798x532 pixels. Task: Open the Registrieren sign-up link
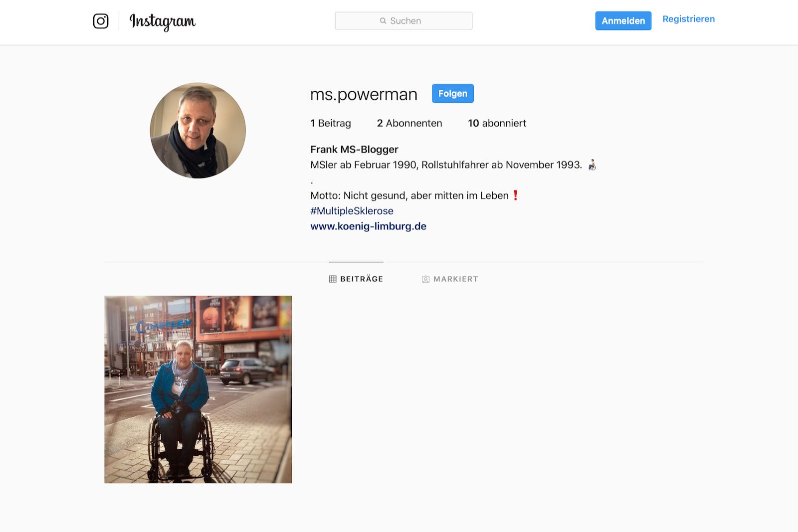tap(688, 19)
